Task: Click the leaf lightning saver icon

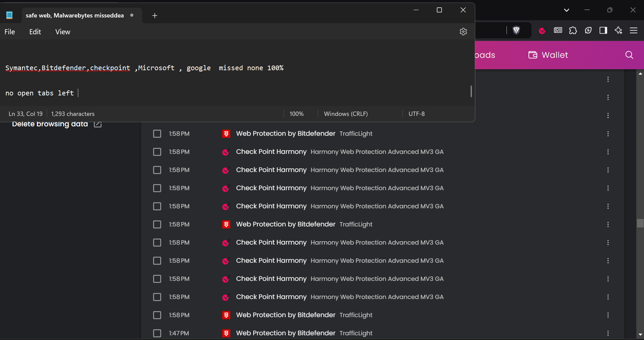Action: [588, 31]
